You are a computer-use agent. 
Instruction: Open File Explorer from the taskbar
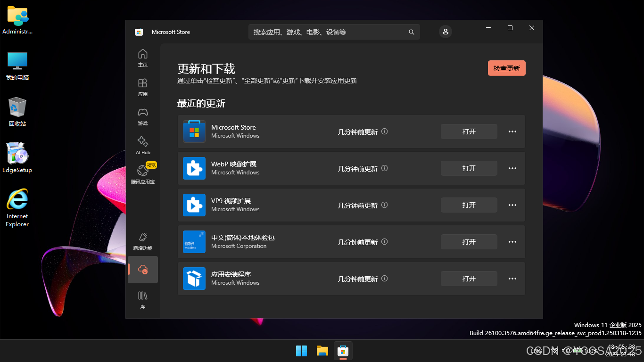tap(322, 351)
